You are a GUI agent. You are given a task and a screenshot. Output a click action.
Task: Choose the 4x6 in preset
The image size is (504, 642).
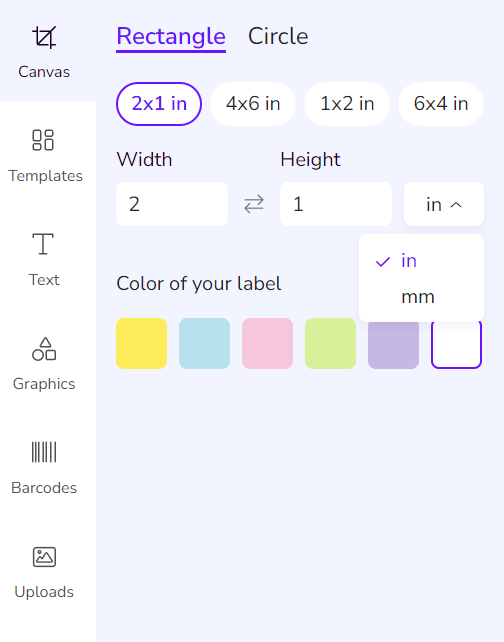click(253, 104)
